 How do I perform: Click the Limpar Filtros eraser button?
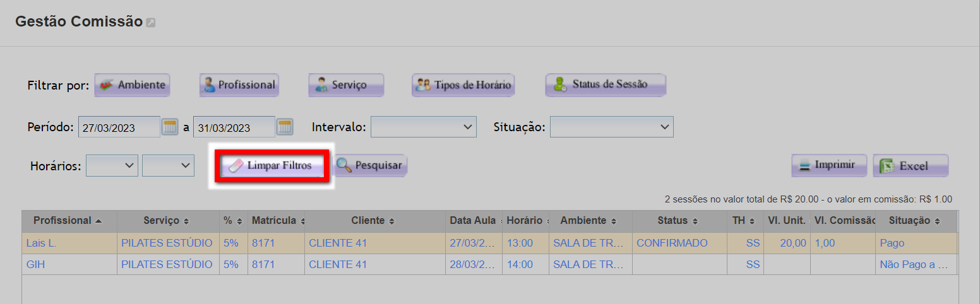click(272, 166)
